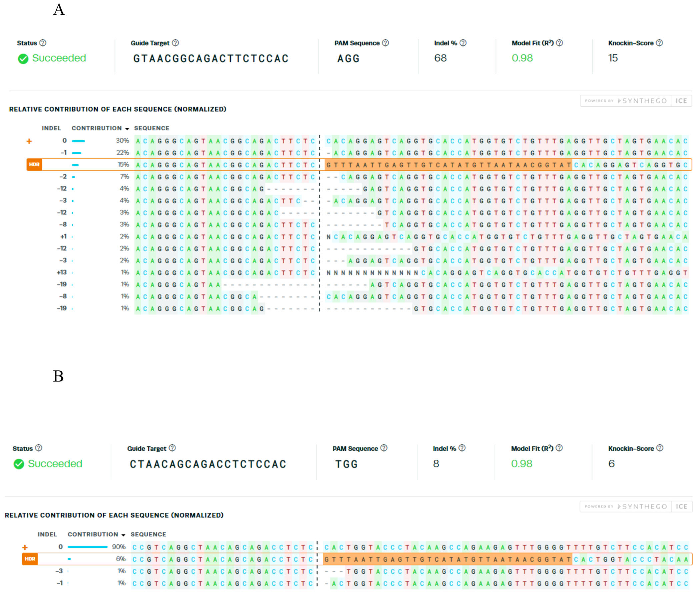The width and height of the screenshot is (700, 596).
Task: Click the Indel % value 8
Action: 436,464
